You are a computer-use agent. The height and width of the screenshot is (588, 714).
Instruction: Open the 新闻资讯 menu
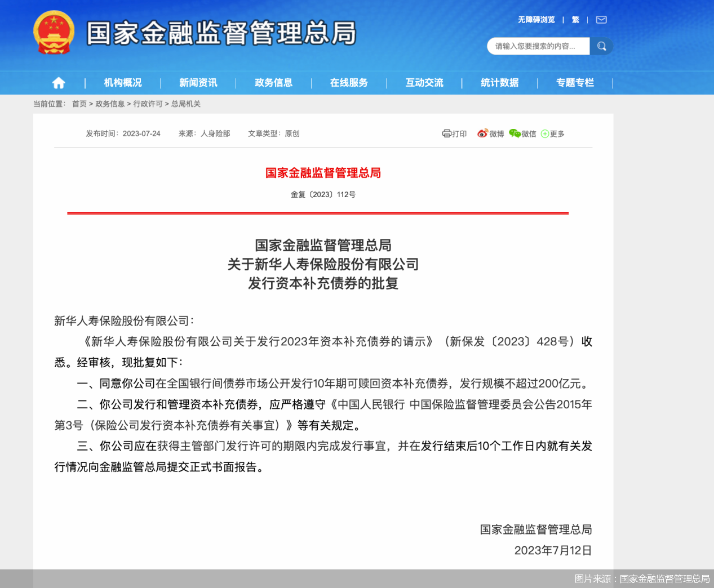point(198,83)
